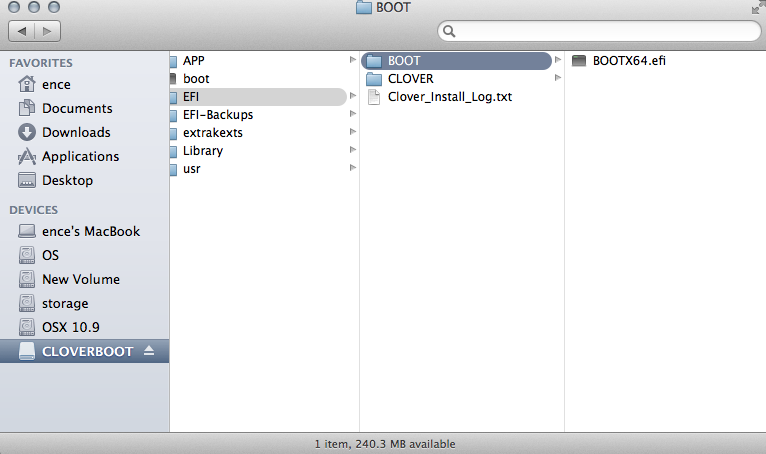Click the DEVICES section header

point(34,210)
